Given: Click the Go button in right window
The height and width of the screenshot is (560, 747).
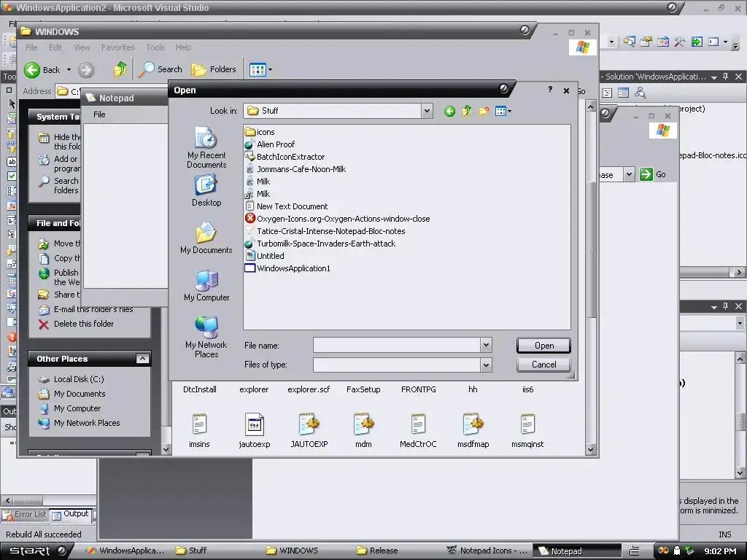Looking at the screenshot, I should [x=653, y=174].
